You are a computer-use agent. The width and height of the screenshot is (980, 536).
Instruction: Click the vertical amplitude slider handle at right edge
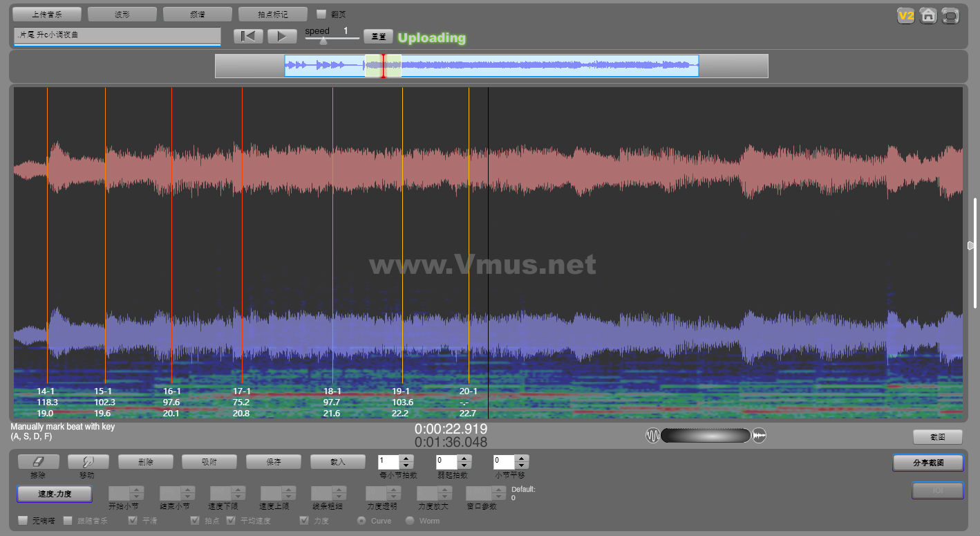[x=971, y=246]
